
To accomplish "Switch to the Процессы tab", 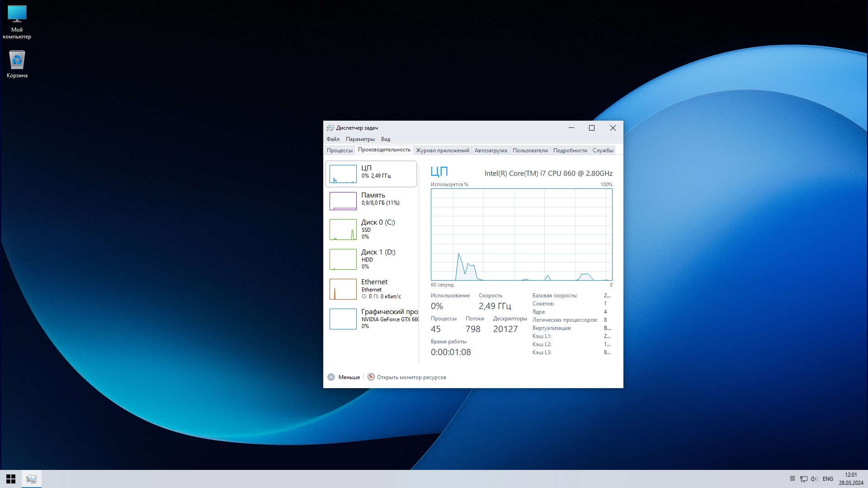I will point(340,150).
